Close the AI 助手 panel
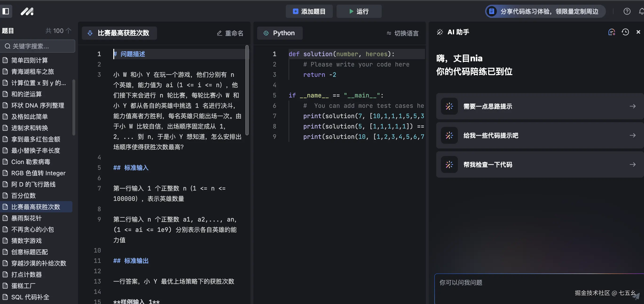 638,32
